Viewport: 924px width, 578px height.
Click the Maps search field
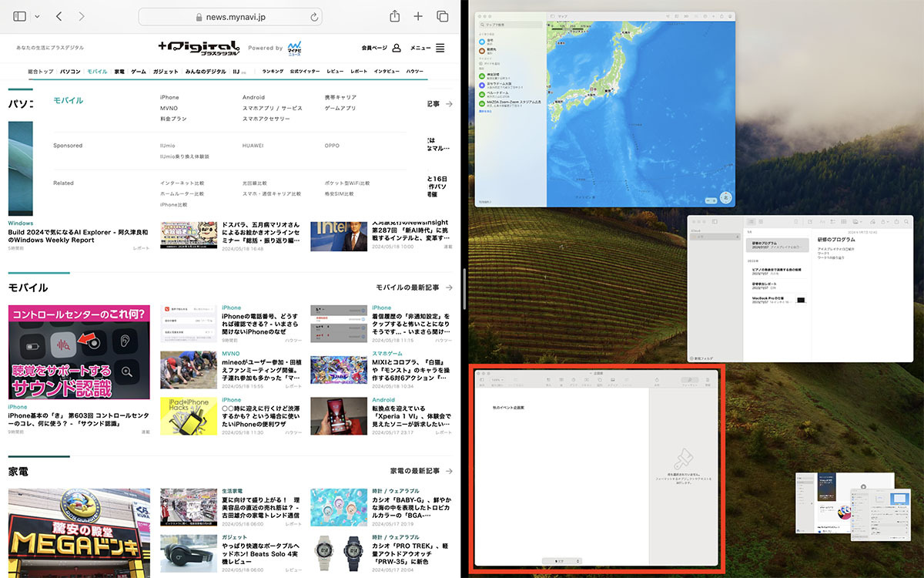[511, 25]
